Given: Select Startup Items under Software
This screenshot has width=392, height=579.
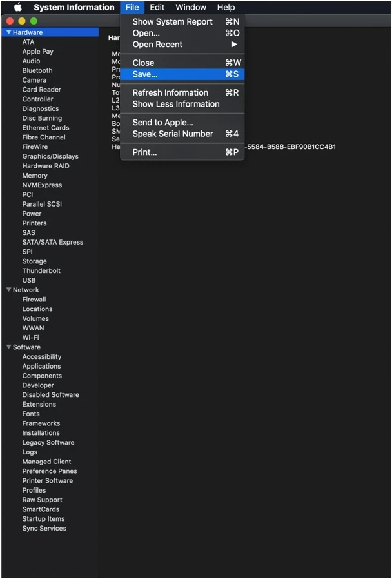Looking at the screenshot, I should click(43, 519).
